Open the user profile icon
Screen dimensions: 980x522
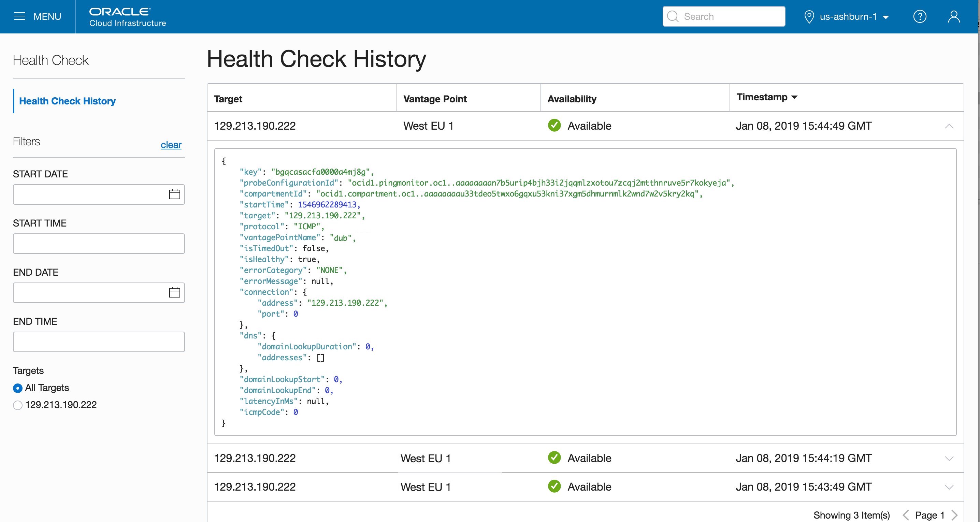click(954, 16)
